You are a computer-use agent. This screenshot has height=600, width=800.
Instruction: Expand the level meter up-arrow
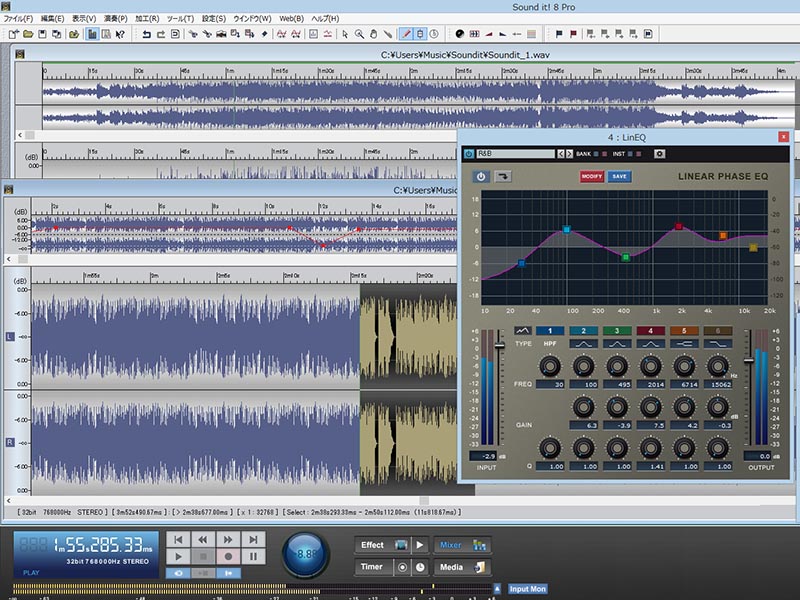coord(497,589)
